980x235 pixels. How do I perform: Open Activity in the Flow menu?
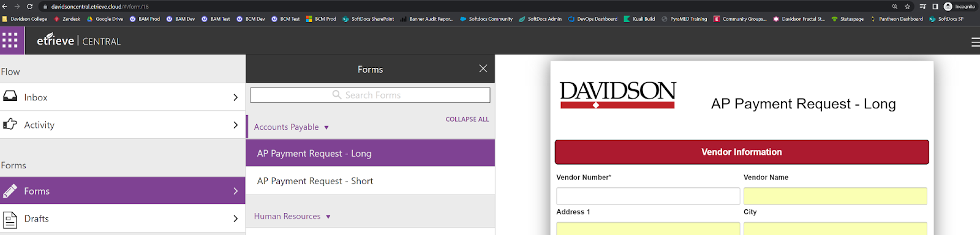[123, 125]
